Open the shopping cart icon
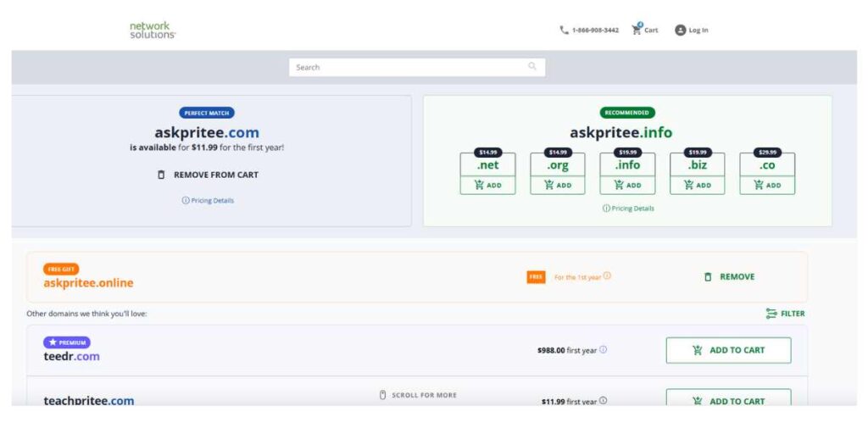The image size is (868, 434). click(x=637, y=30)
